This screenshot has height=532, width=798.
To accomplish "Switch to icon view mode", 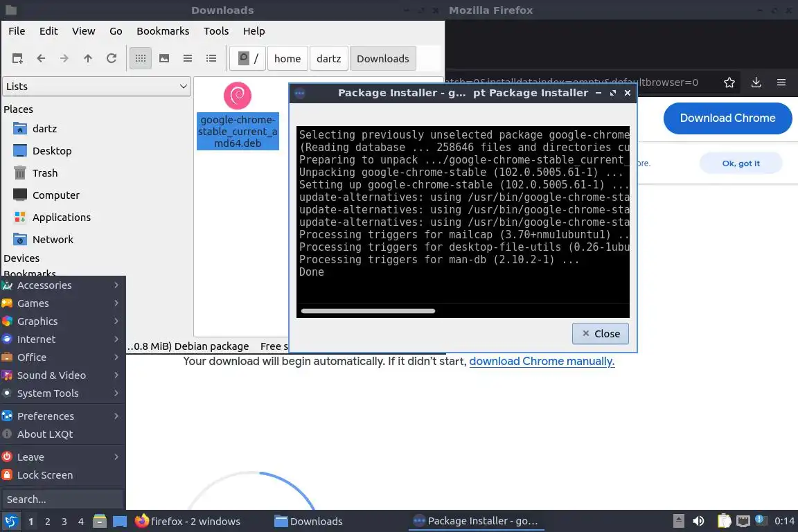I will coord(141,59).
